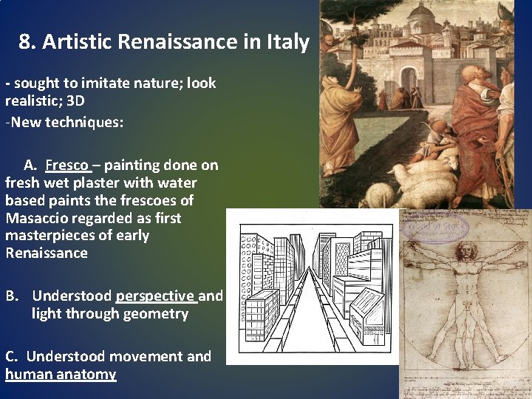This screenshot has height=399, width=532.
Task: Click the underlined word "perspective"
Action: (x=154, y=296)
